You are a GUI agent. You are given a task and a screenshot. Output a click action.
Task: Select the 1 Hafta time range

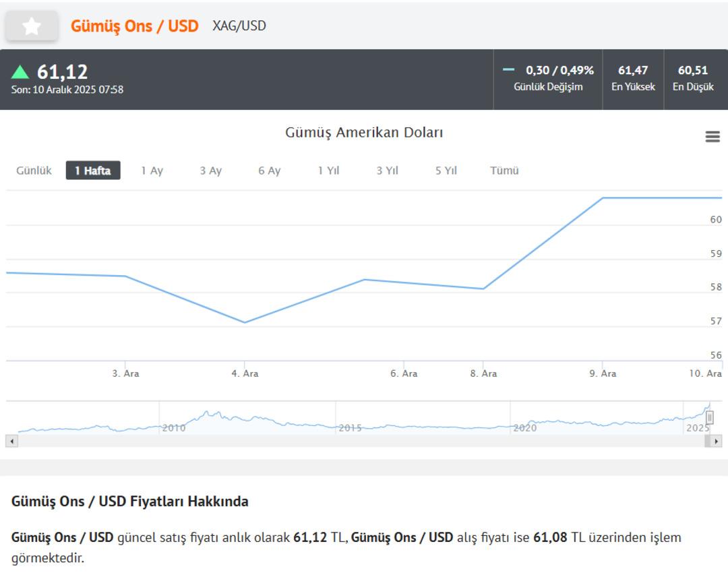click(93, 171)
